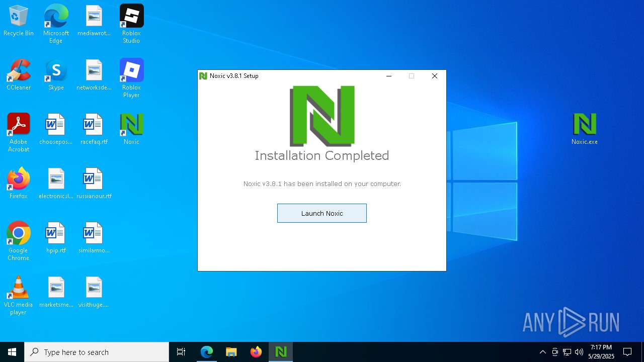Select the racefaq.rtf document icon
The width and height of the screenshot is (644, 362).
click(94, 130)
